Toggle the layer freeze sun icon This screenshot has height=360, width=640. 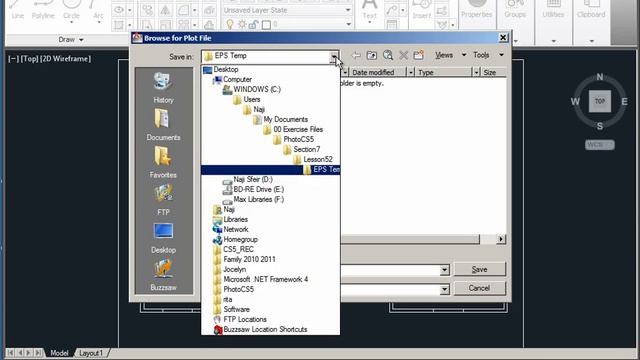tap(242, 25)
